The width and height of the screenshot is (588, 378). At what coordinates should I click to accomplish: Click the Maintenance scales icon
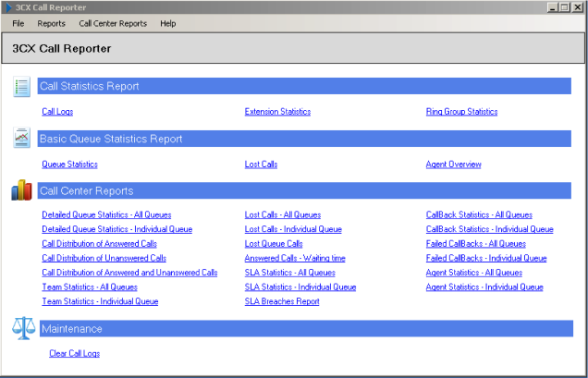tap(24, 328)
